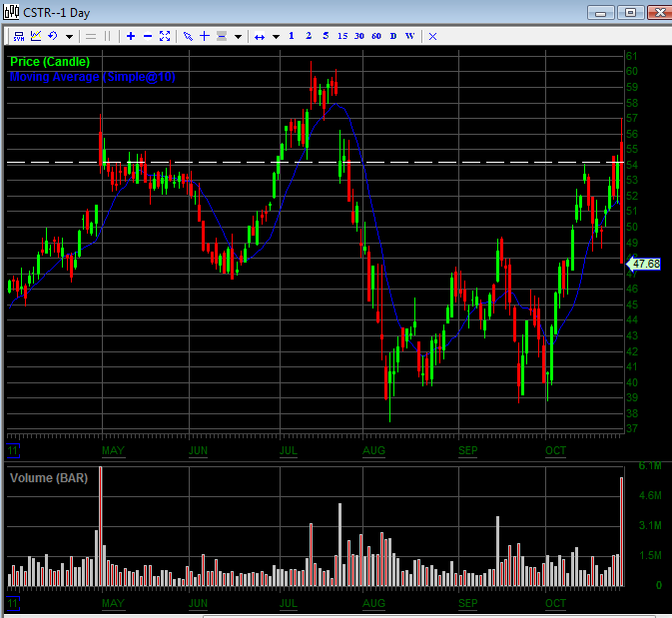Viewport: 672px width, 618px height.
Task: Click the 6.1M volume scale value
Action: 650,466
